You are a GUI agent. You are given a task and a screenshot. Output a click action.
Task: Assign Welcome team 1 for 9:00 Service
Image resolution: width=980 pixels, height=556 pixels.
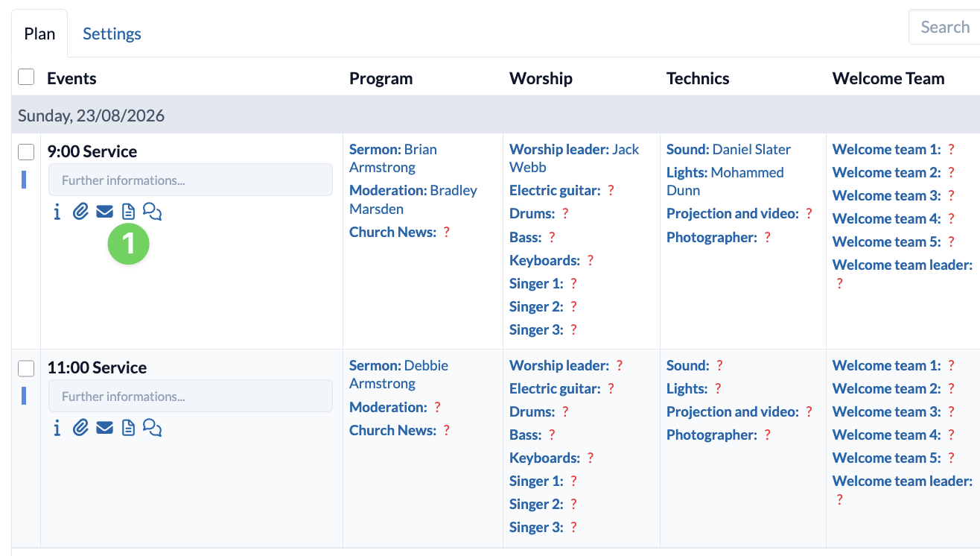894,149
